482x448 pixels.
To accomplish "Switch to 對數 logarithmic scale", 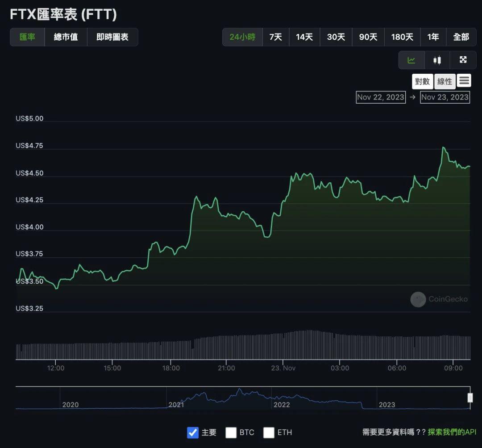I will 422,81.
